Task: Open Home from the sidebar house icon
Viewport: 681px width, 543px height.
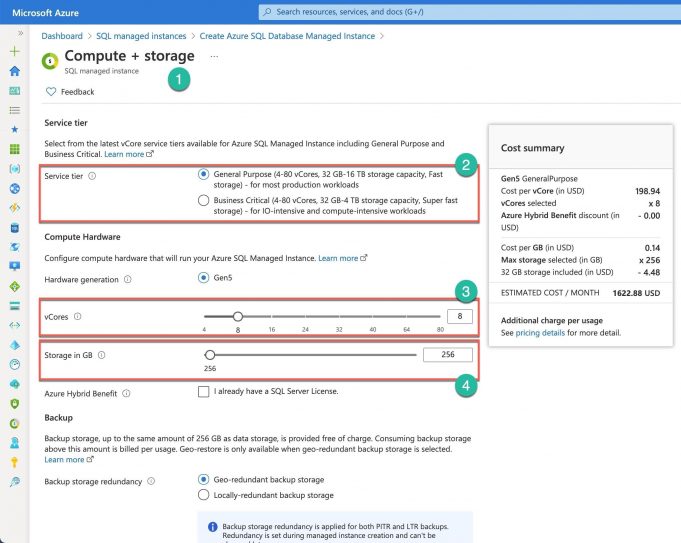Action: click(x=14, y=71)
